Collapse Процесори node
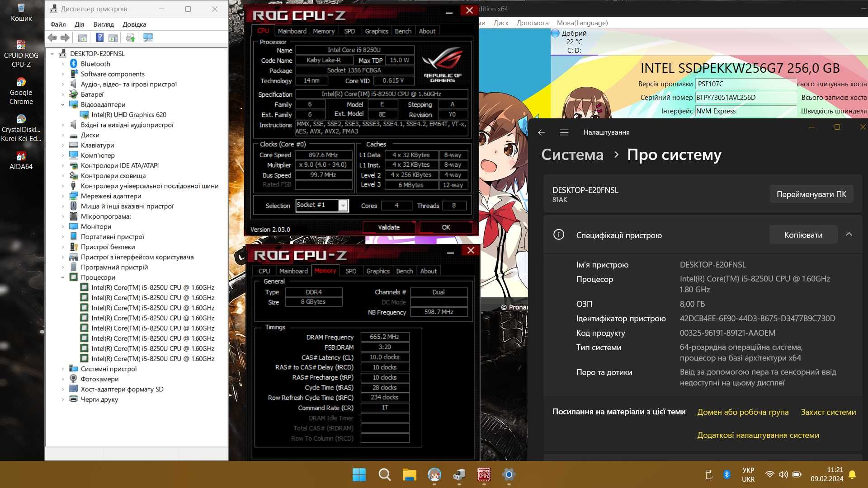868x488 pixels. click(63, 277)
